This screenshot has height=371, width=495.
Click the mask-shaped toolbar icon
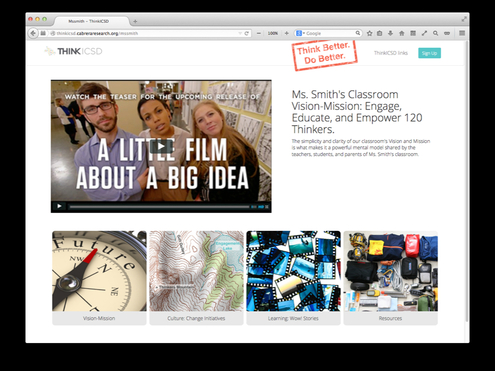447,33
